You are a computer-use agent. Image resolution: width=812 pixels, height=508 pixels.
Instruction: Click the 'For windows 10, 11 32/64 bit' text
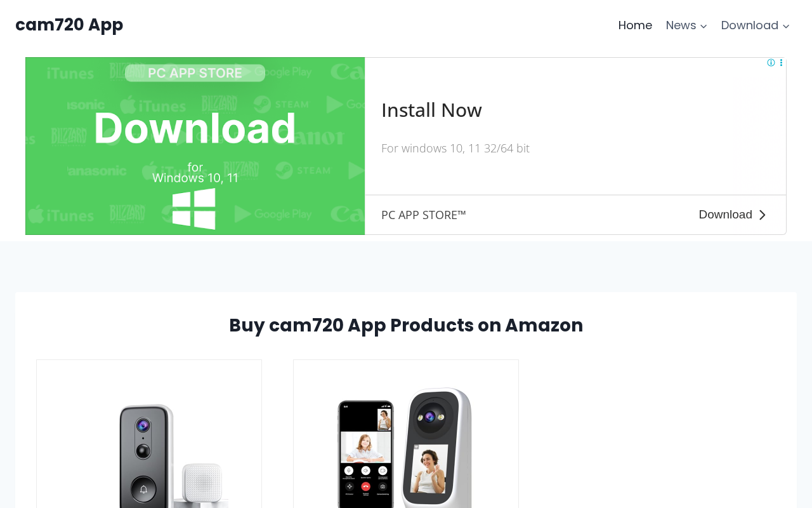pos(455,148)
